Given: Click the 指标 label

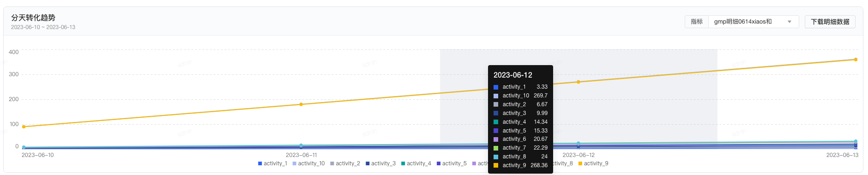Looking at the screenshot, I should coord(697,22).
